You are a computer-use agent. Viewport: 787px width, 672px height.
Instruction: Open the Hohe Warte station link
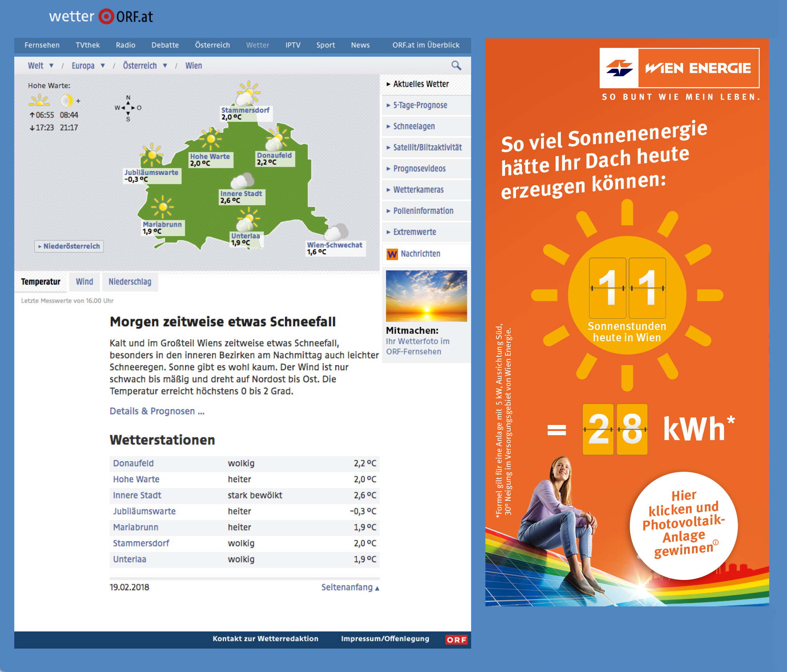[x=136, y=480]
